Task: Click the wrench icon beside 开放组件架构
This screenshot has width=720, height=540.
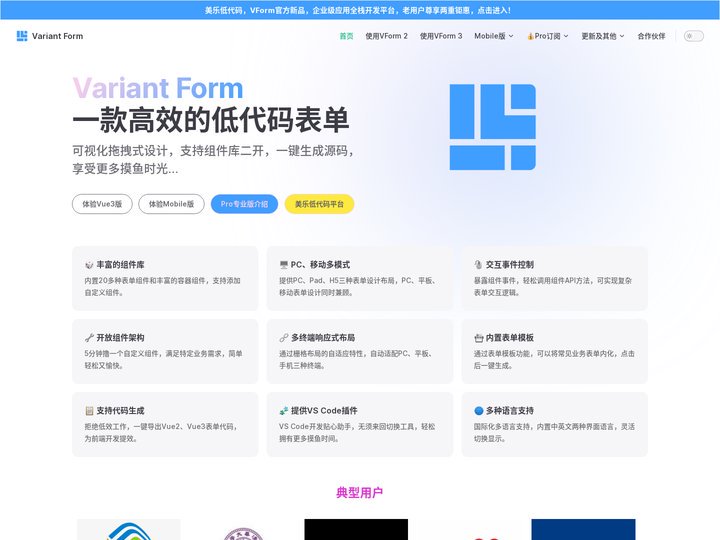Action: tap(89, 338)
